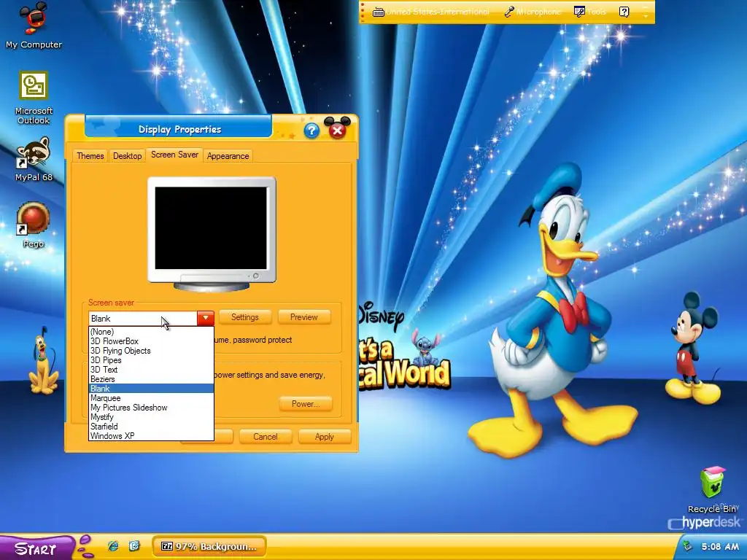This screenshot has width=747, height=560.
Task: Click the Start button
Action: click(37, 548)
